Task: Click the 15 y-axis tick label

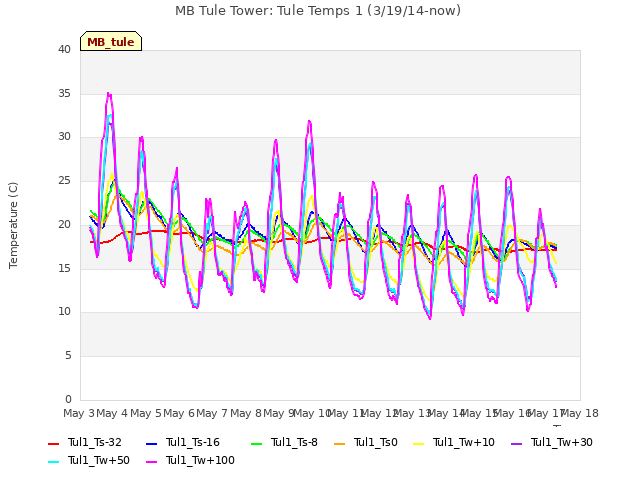Action: click(x=64, y=268)
